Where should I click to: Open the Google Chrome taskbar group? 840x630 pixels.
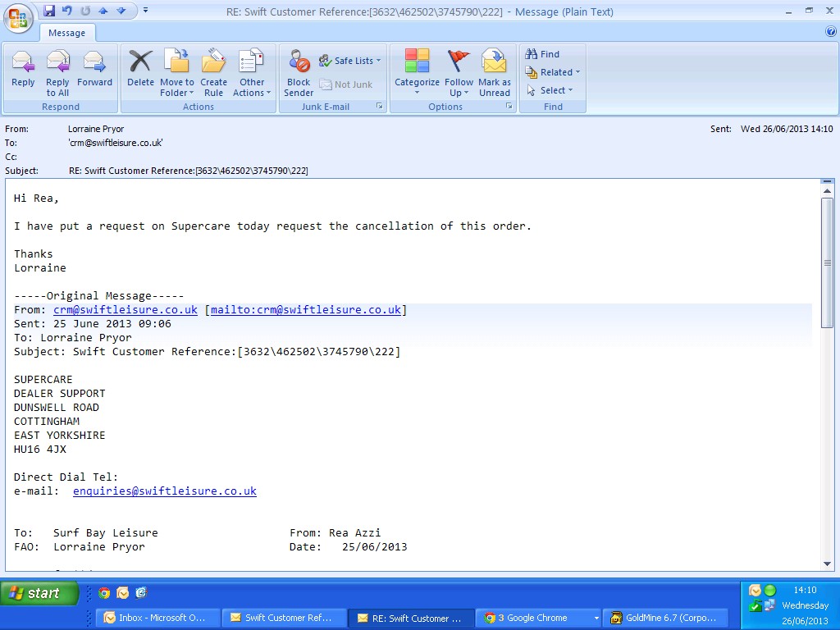point(538,618)
